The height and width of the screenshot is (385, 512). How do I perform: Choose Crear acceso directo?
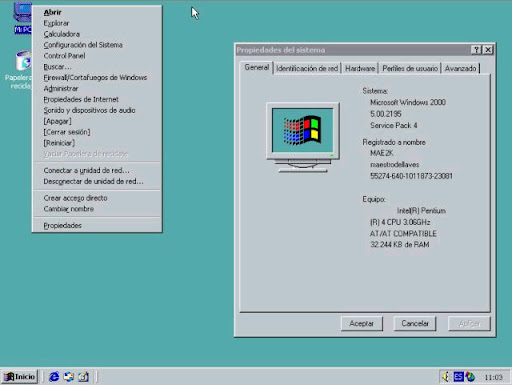click(97, 198)
